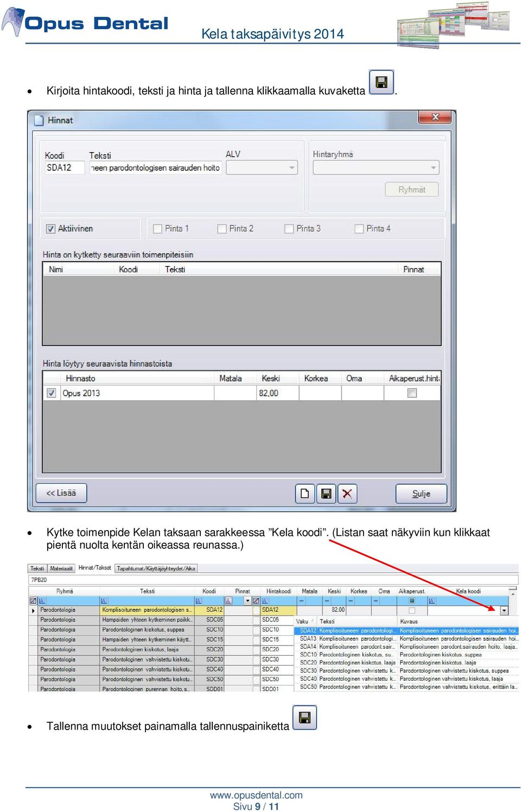521x812 pixels.
Task: Switch to the Teksti tab
Action: (x=37, y=568)
